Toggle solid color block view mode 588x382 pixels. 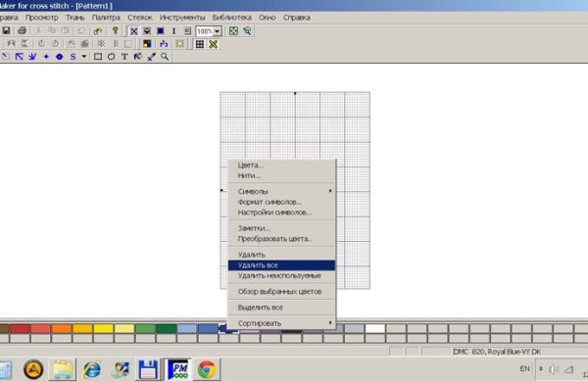161,31
